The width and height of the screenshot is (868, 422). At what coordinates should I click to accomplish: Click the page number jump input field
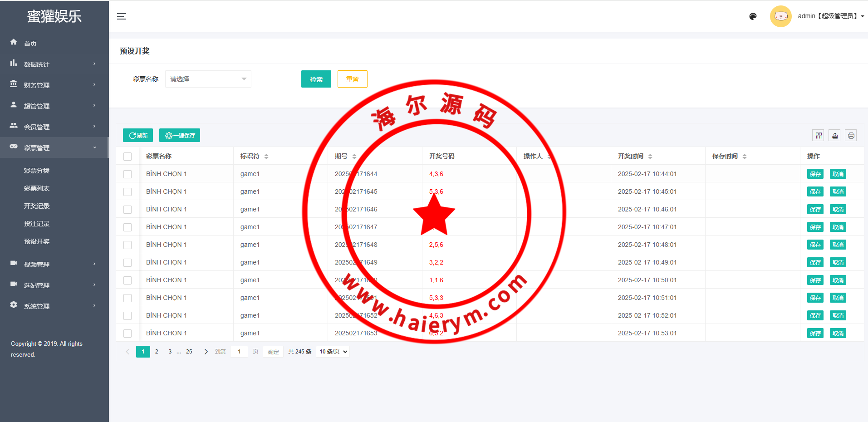pos(239,352)
